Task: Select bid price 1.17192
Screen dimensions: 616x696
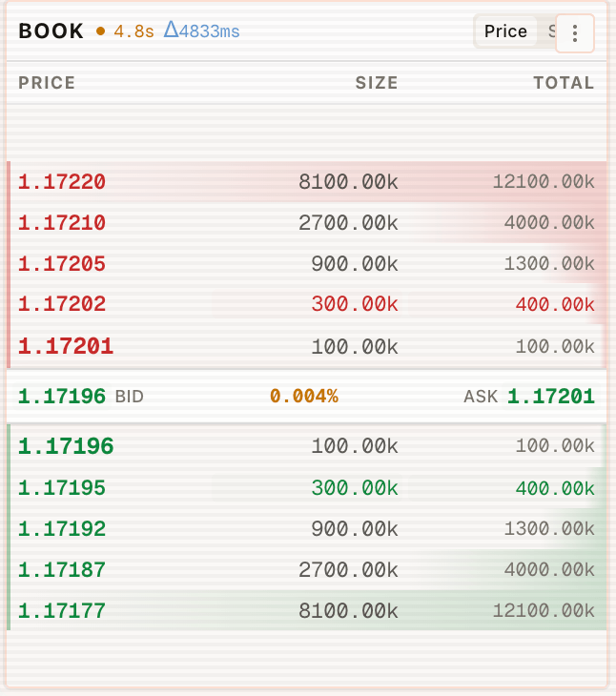Action: pos(62,529)
